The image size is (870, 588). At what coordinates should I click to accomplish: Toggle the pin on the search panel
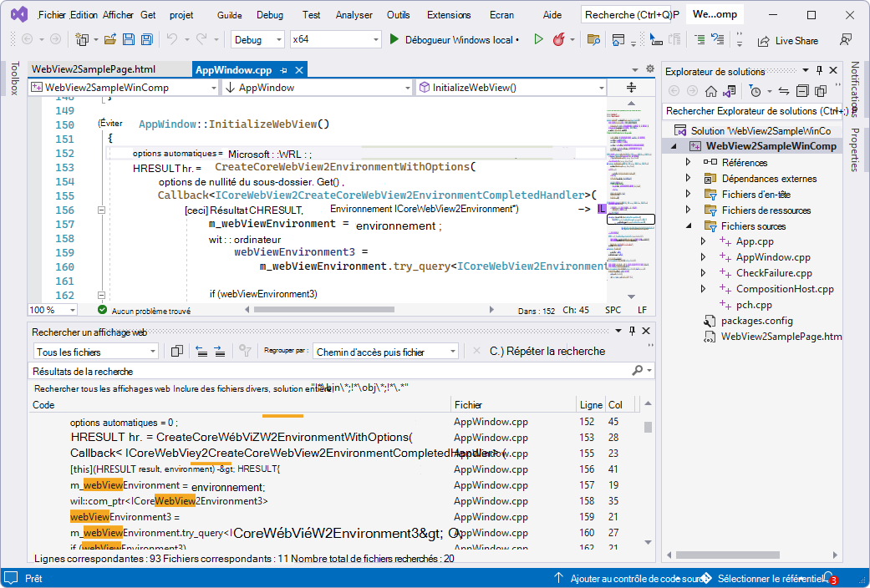[x=632, y=329]
